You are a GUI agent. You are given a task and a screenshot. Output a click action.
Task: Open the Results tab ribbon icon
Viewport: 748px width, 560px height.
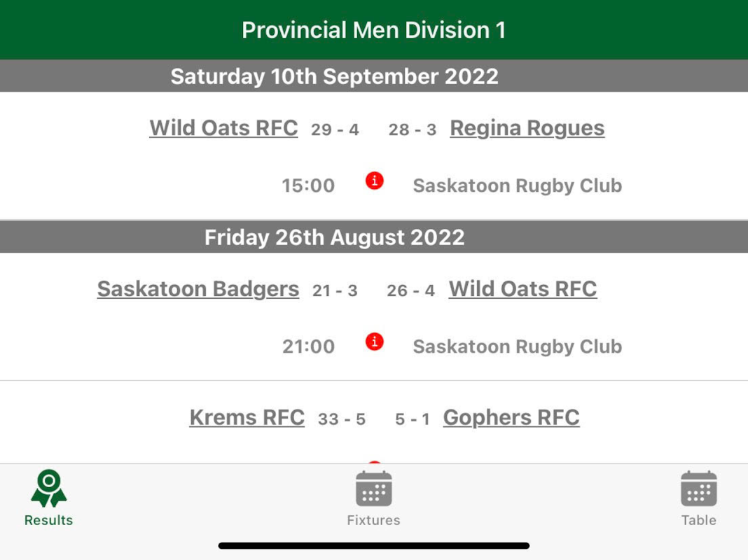(48, 489)
